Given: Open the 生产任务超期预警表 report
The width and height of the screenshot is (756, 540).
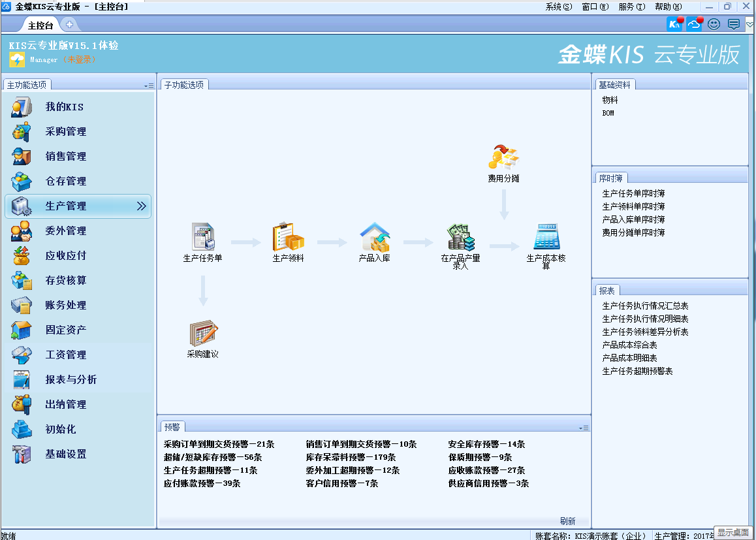Looking at the screenshot, I should [x=637, y=371].
